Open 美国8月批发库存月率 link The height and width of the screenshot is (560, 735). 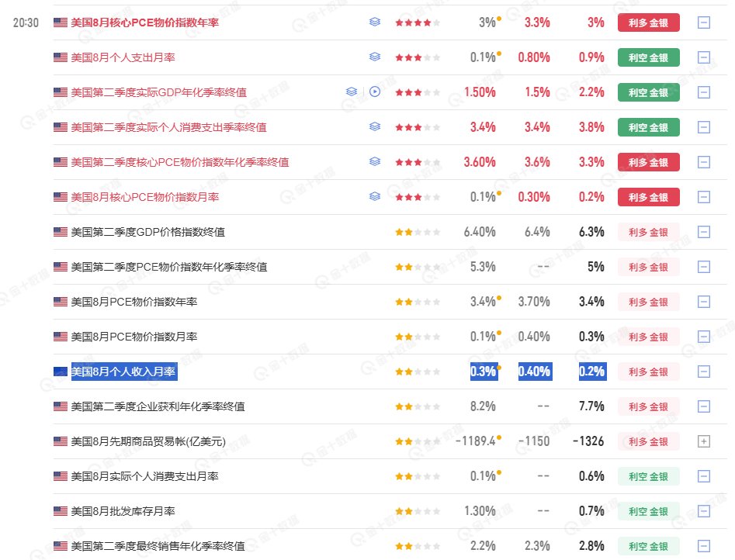click(123, 511)
